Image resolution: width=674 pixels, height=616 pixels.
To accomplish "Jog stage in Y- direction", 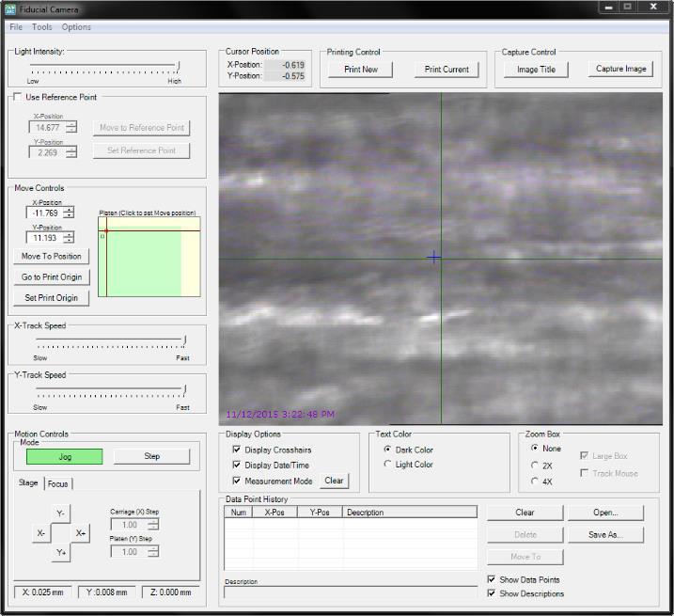I will (60, 513).
